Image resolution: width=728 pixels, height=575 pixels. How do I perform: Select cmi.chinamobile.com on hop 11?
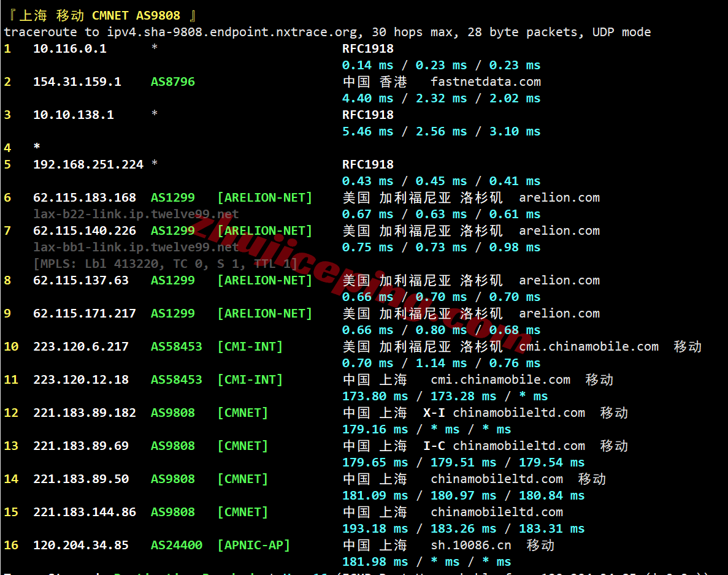click(x=500, y=379)
